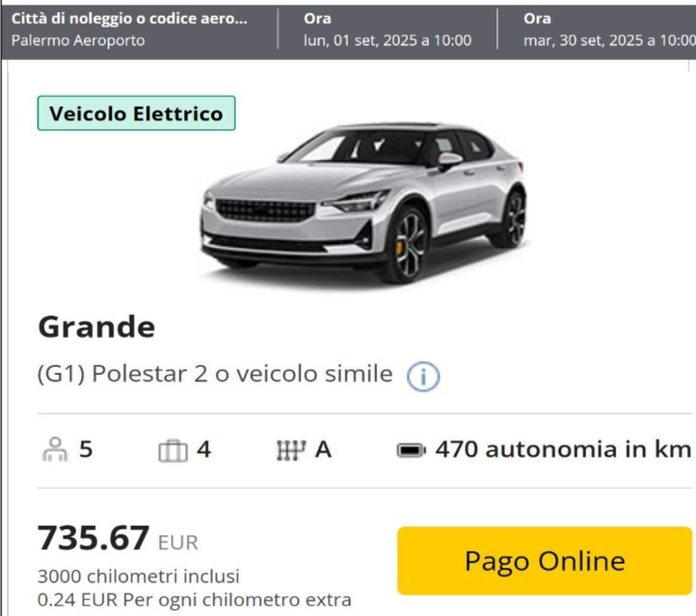
Task: Click the passenger seats icon
Action: coord(55,449)
